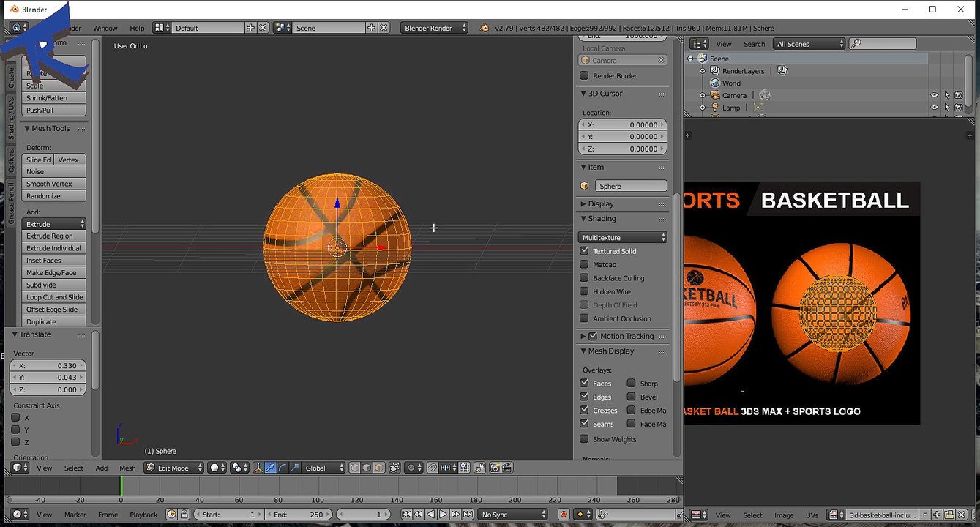Open the Multitexture shading dropdown
Image resolution: width=980 pixels, height=527 pixels.
click(623, 237)
